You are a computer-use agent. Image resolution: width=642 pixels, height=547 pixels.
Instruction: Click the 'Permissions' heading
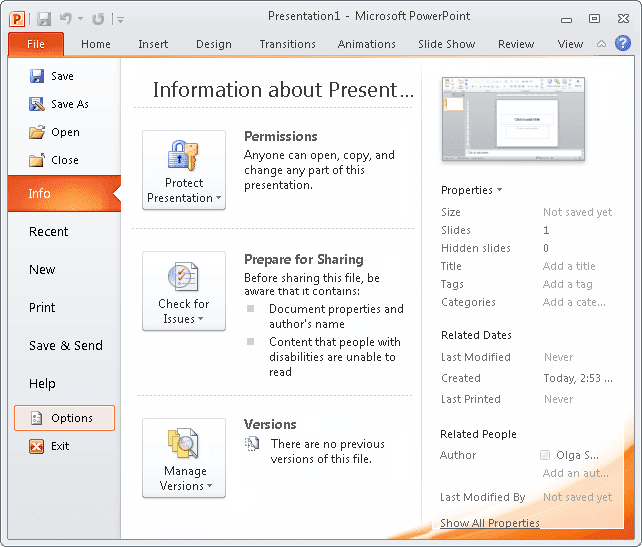(x=280, y=136)
